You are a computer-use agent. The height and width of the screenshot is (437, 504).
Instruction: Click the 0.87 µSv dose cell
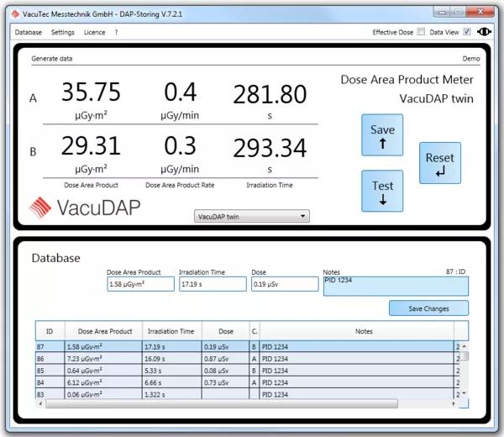[x=226, y=359]
